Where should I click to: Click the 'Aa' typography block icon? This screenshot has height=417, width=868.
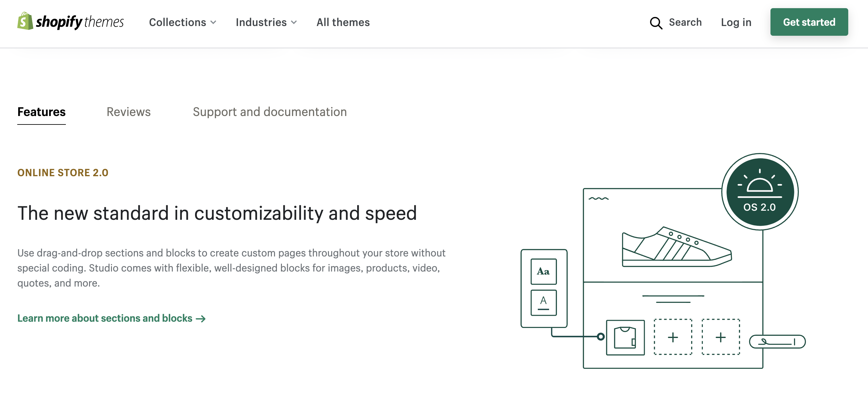coord(543,272)
